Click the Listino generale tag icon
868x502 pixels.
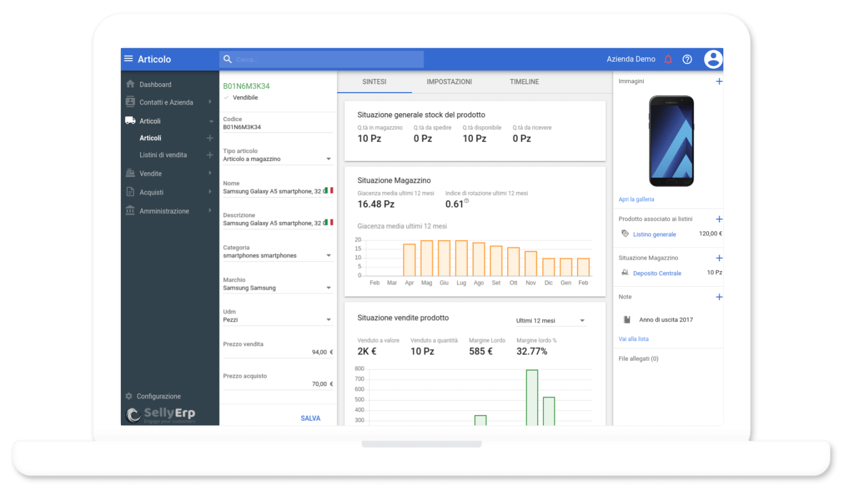point(625,234)
